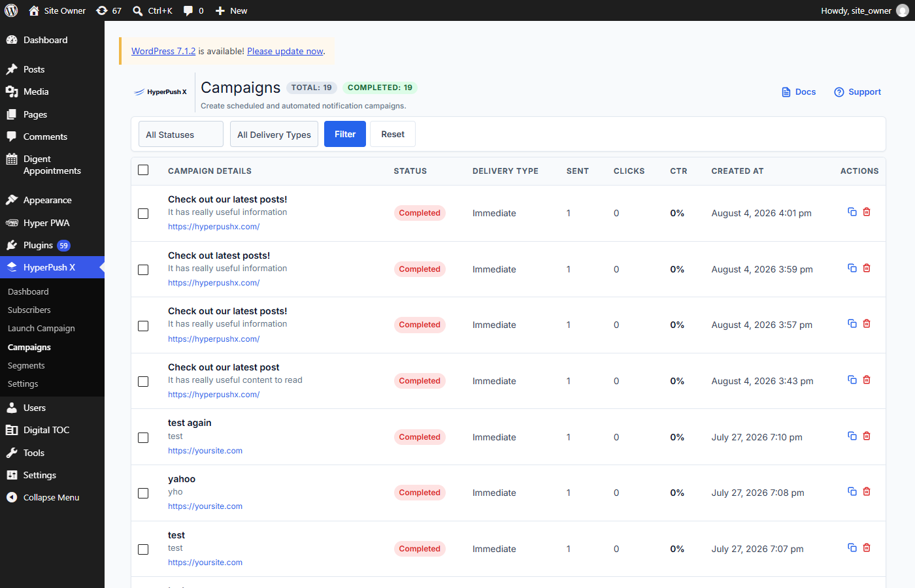Screen dimensions: 915x588
Task: Duplicate the July 27 7:07 pm campaign
Action: tap(852, 547)
